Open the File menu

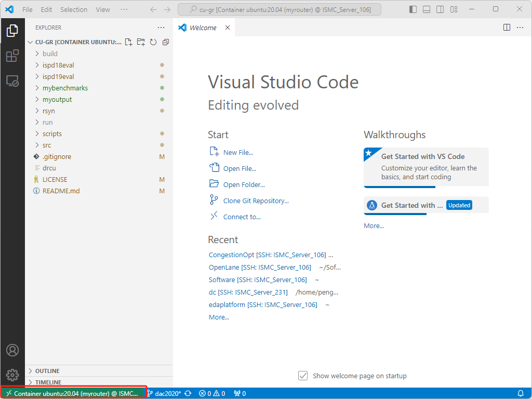[28, 9]
